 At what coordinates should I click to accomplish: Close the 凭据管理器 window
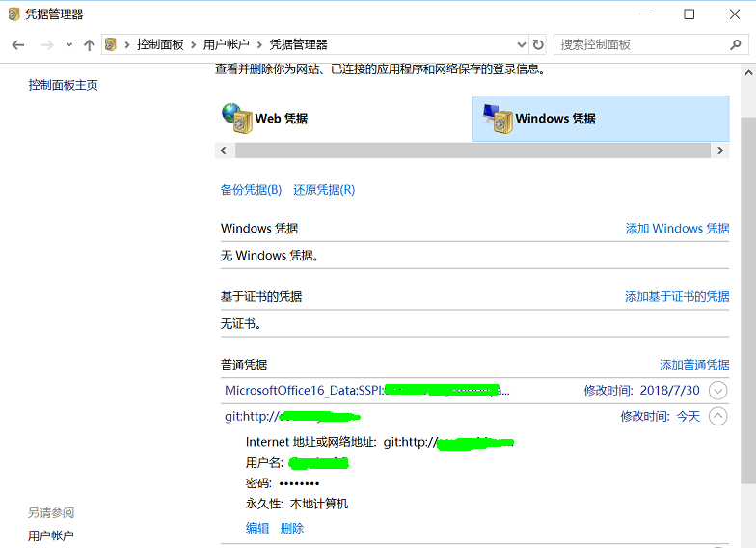[x=735, y=14]
